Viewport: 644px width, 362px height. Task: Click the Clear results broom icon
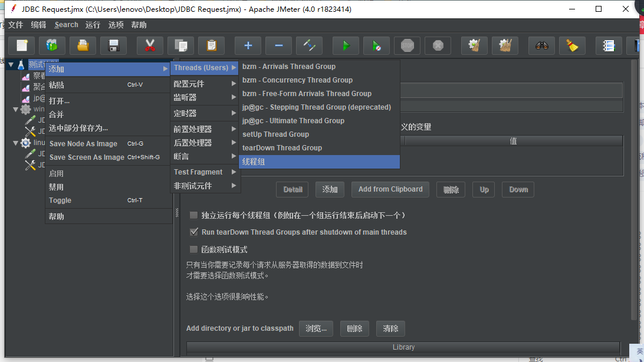click(x=474, y=45)
